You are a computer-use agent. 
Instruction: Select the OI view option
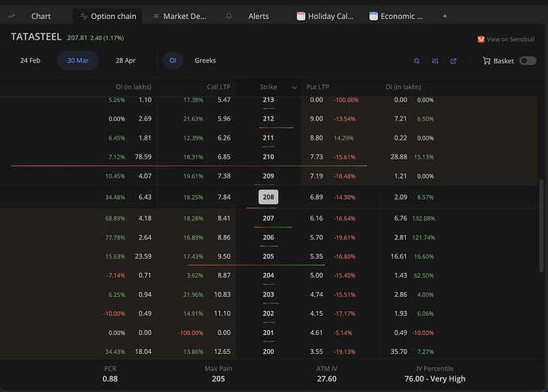coord(172,60)
